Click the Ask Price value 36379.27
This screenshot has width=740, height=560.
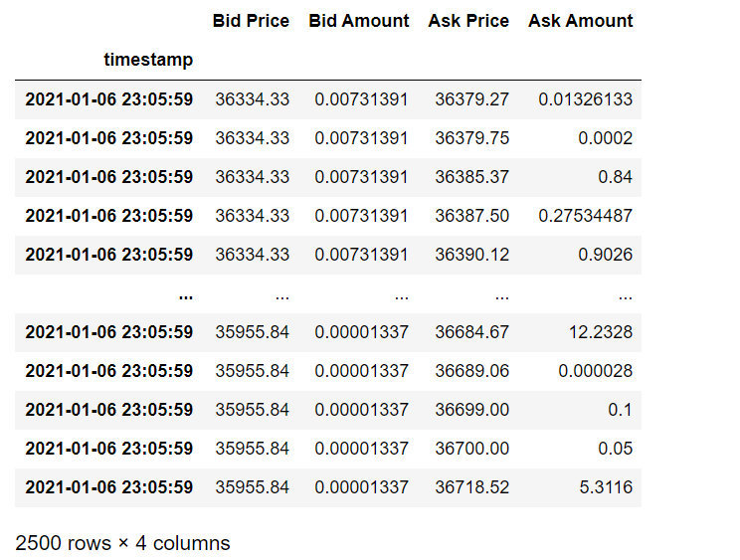[471, 99]
